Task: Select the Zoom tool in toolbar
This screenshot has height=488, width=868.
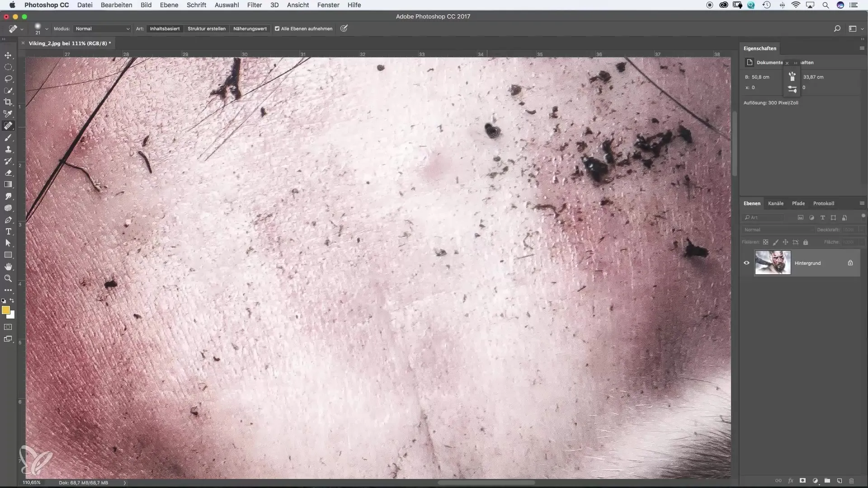Action: pos(8,278)
